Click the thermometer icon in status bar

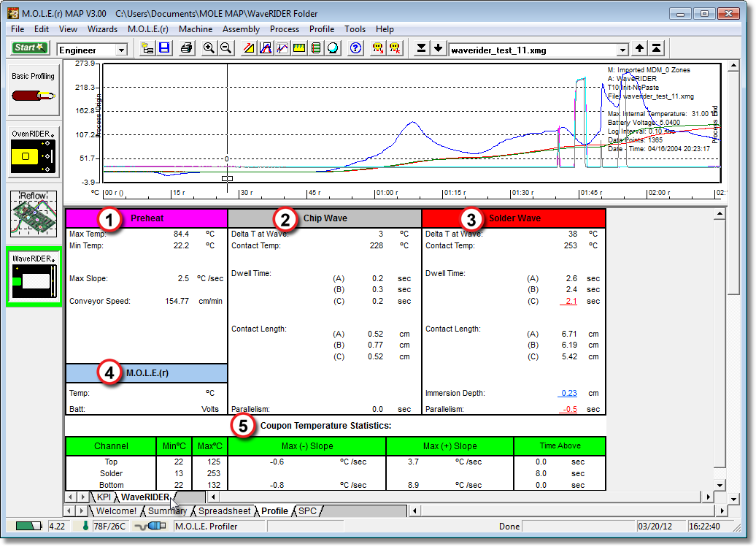tap(85, 526)
